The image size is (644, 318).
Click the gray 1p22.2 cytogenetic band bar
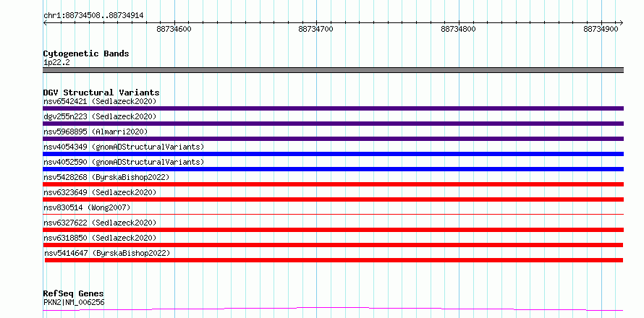[x=333, y=70]
